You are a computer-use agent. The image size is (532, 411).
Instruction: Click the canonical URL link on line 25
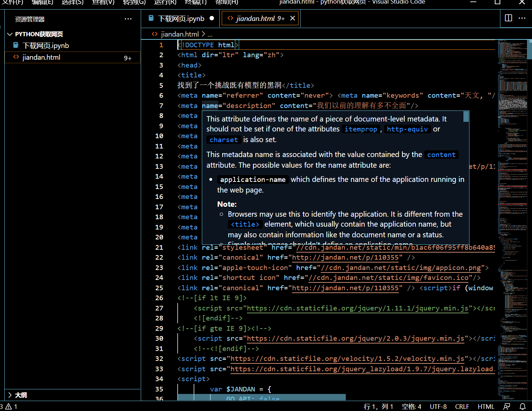tap(345, 288)
